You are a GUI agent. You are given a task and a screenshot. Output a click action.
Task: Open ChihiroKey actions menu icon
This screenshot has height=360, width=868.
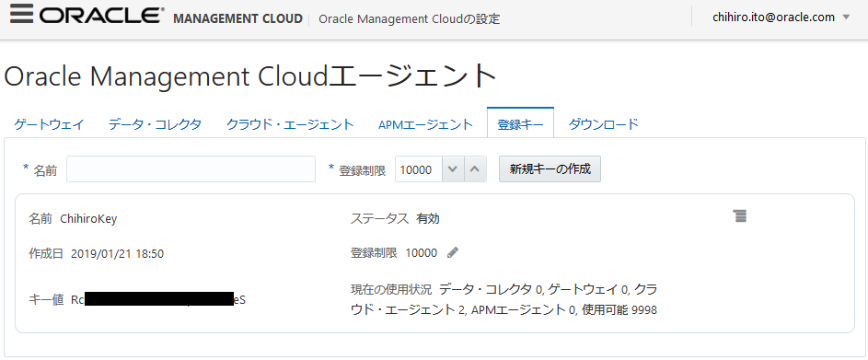click(739, 216)
